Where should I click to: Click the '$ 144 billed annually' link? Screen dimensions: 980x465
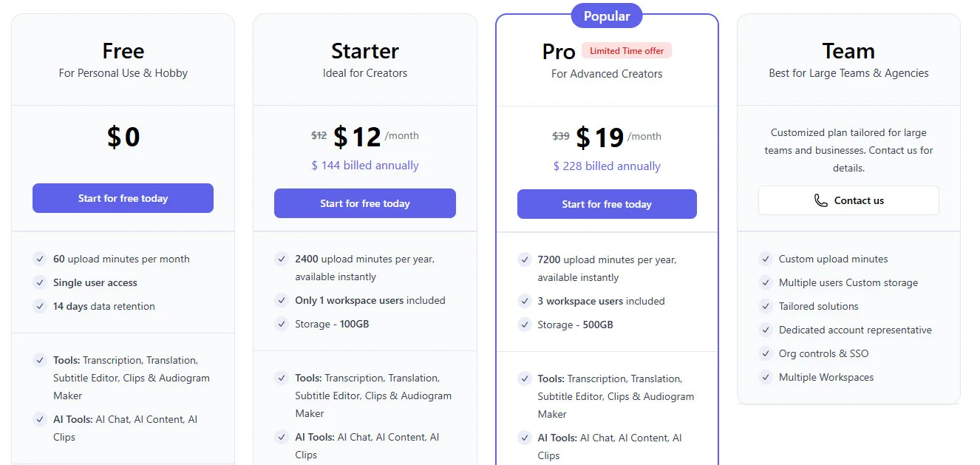(x=364, y=165)
